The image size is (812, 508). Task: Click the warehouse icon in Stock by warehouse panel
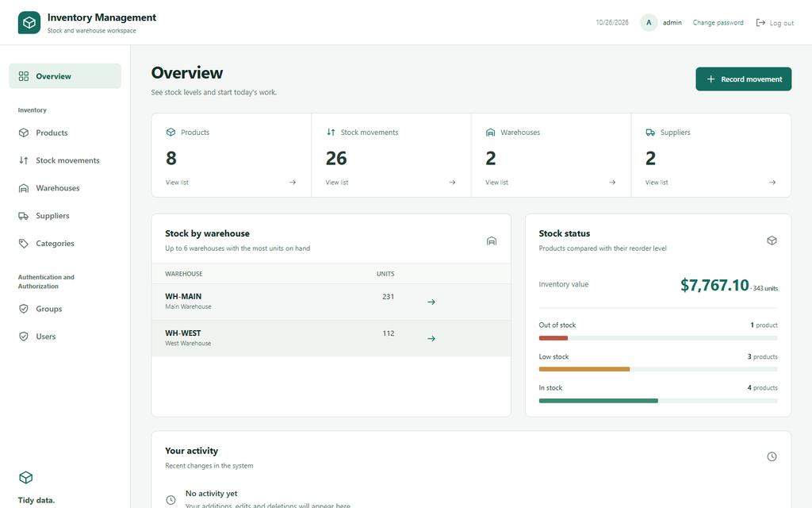click(x=492, y=241)
